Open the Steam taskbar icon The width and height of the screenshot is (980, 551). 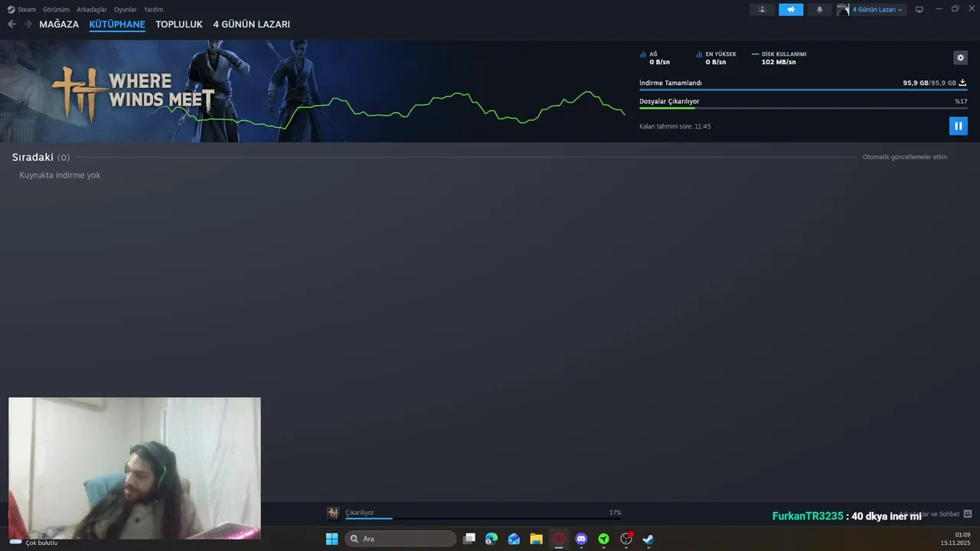[648, 539]
